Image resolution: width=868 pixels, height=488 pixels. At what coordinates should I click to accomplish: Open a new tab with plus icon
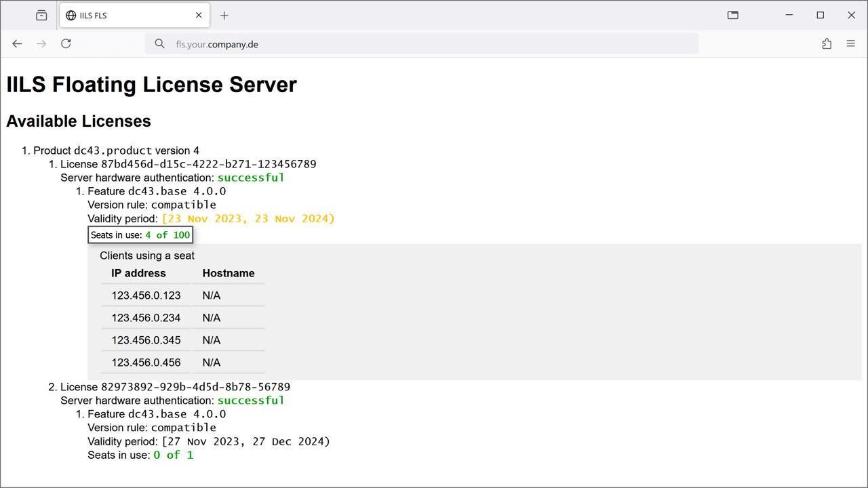click(x=224, y=16)
